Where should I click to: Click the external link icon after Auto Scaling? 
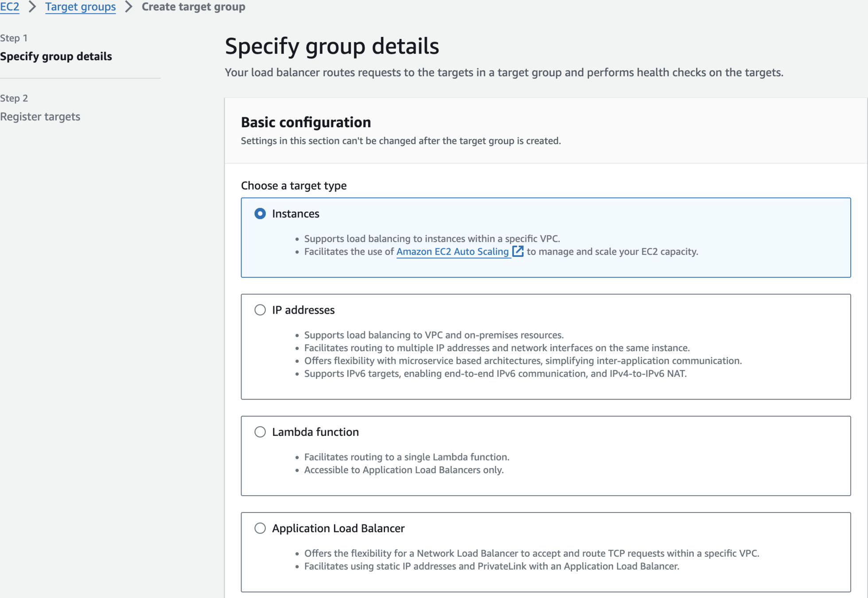coord(518,251)
